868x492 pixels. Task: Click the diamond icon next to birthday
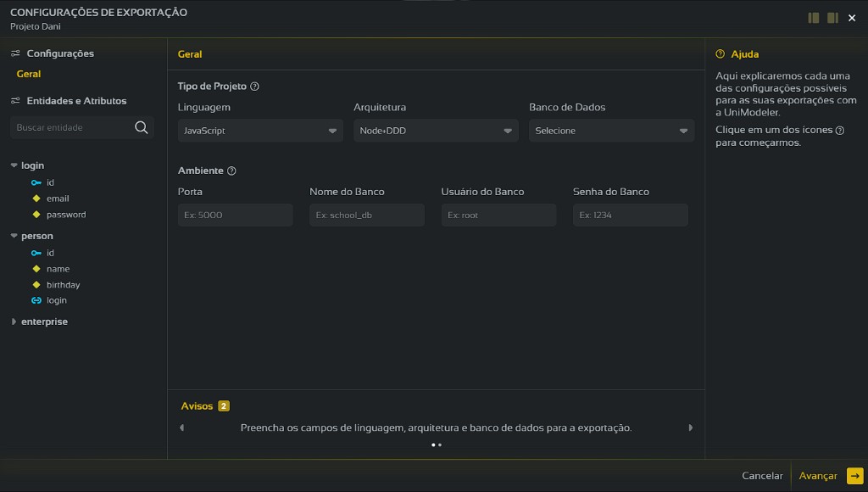coord(36,285)
